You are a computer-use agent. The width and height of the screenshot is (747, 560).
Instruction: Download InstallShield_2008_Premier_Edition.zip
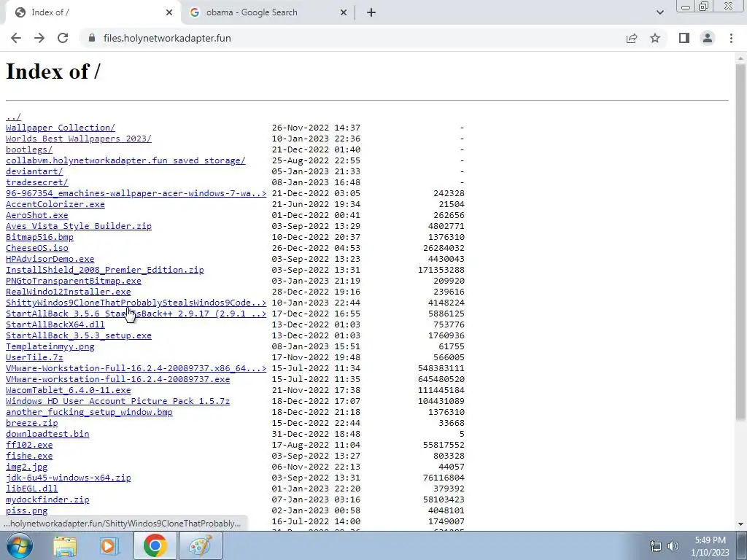pos(105,270)
